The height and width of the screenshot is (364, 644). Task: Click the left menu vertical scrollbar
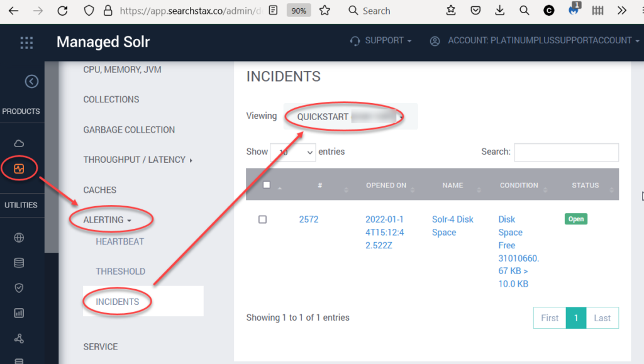tap(52, 157)
